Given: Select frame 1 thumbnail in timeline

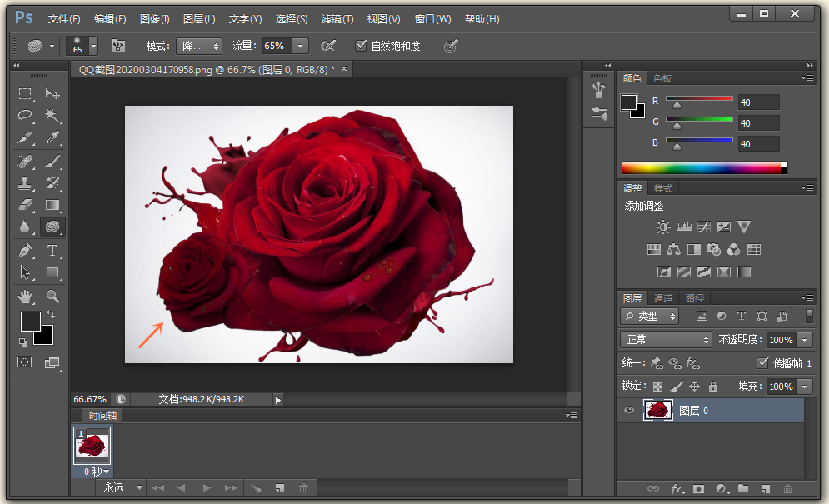Looking at the screenshot, I should point(92,447).
